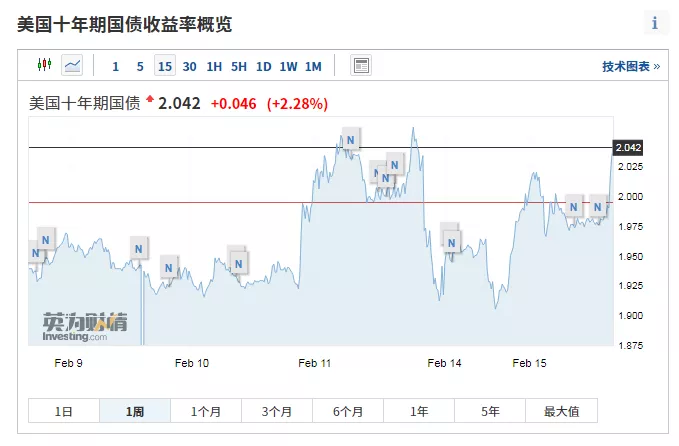Select the 1D interval
Screen dimensions: 679x446
pos(263,67)
